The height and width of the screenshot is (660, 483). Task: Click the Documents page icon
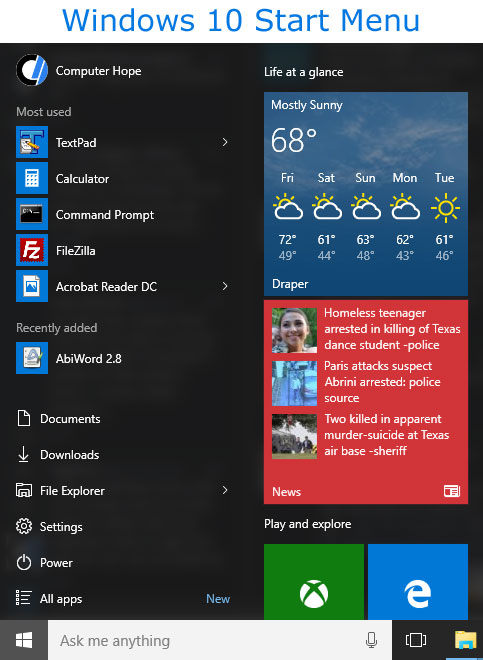pyautogui.click(x=24, y=418)
